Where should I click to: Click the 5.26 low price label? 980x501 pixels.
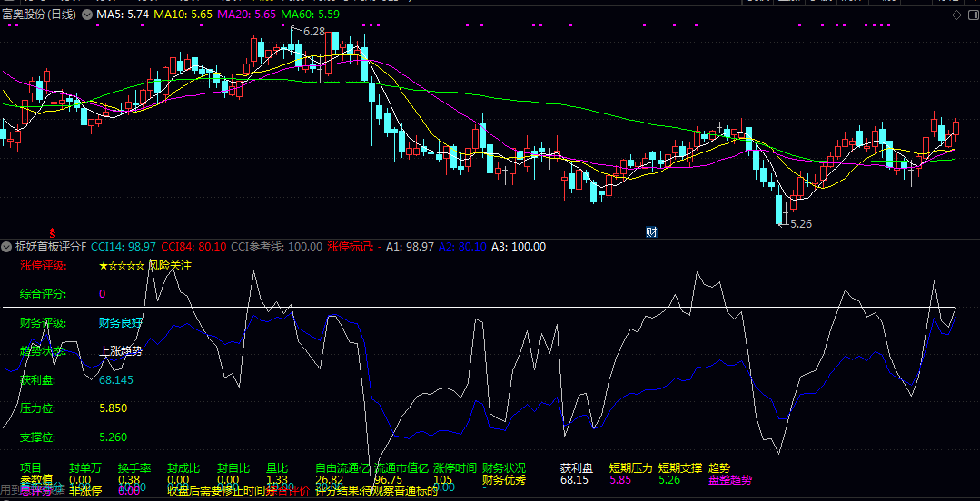tap(801, 223)
